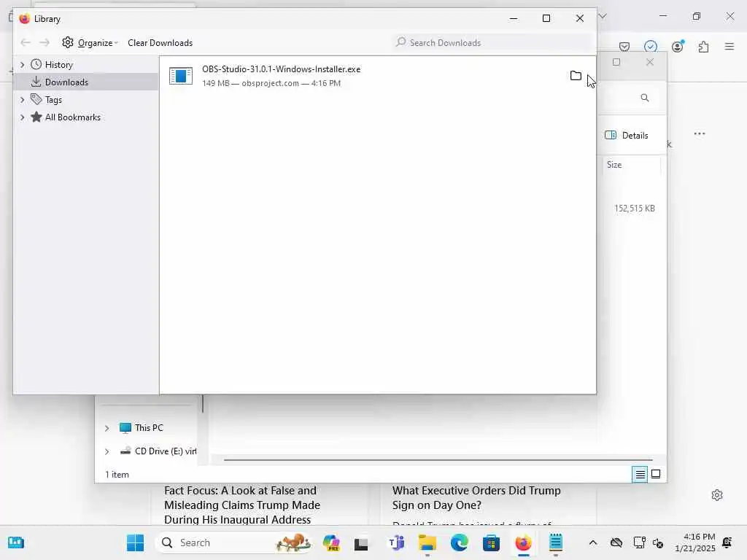This screenshot has width=747, height=560.
Task: Select History in Library sidebar
Action: pyautogui.click(x=58, y=65)
